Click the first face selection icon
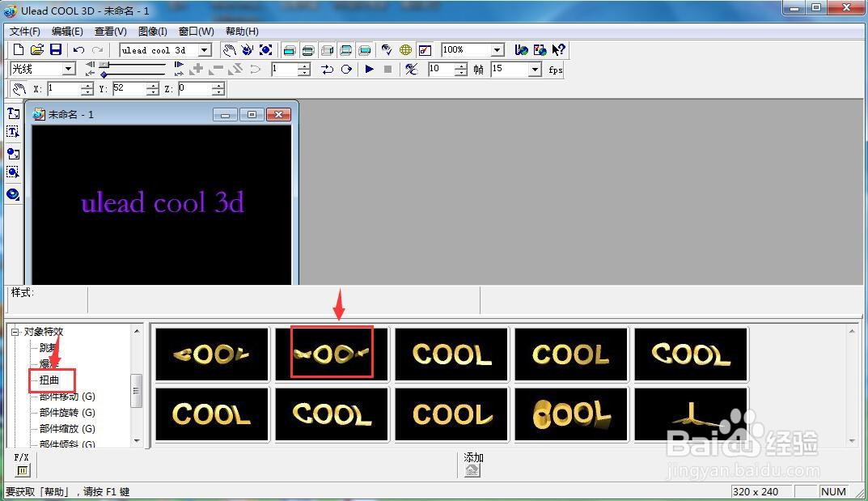The image size is (868, 501). pos(290,50)
